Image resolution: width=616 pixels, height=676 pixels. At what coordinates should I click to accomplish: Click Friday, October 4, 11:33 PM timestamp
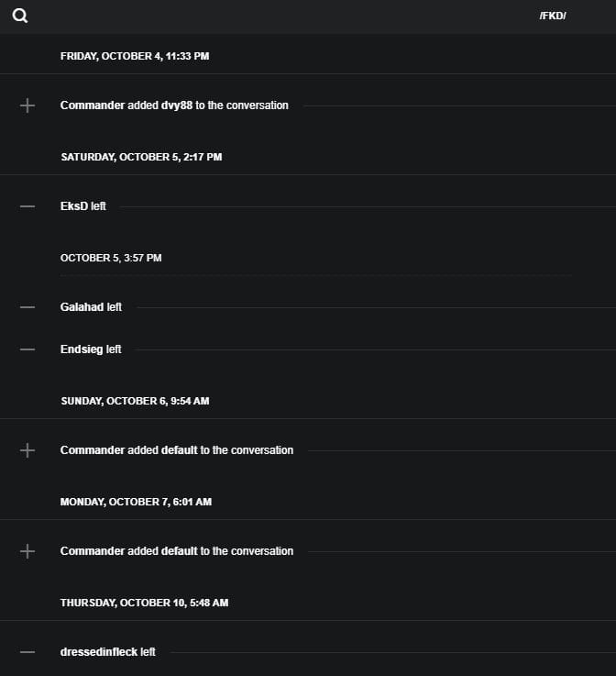click(135, 56)
